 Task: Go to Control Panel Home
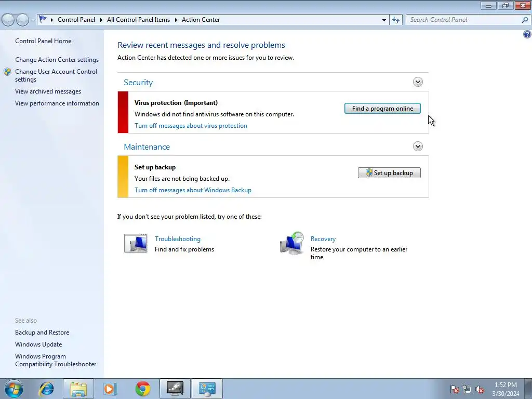pyautogui.click(x=43, y=41)
